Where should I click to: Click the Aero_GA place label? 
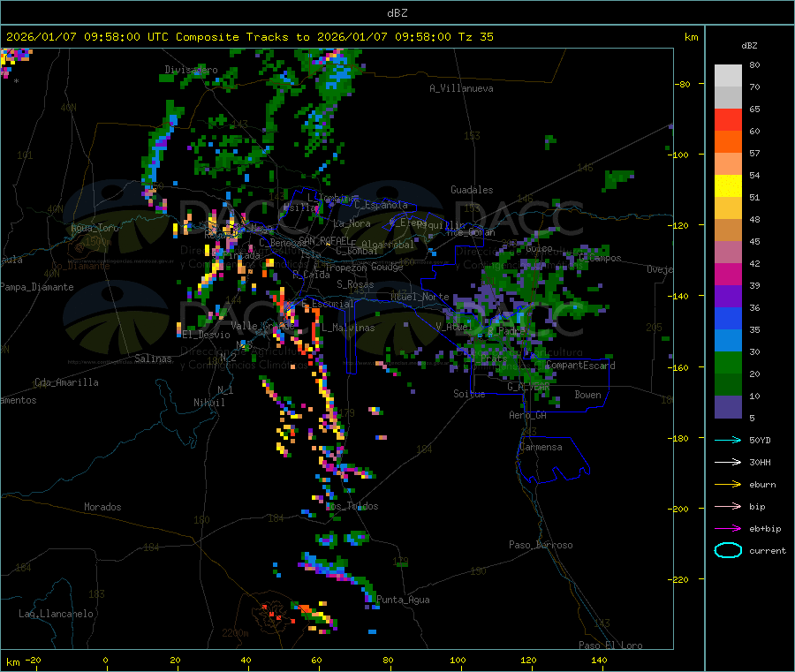[x=527, y=415]
